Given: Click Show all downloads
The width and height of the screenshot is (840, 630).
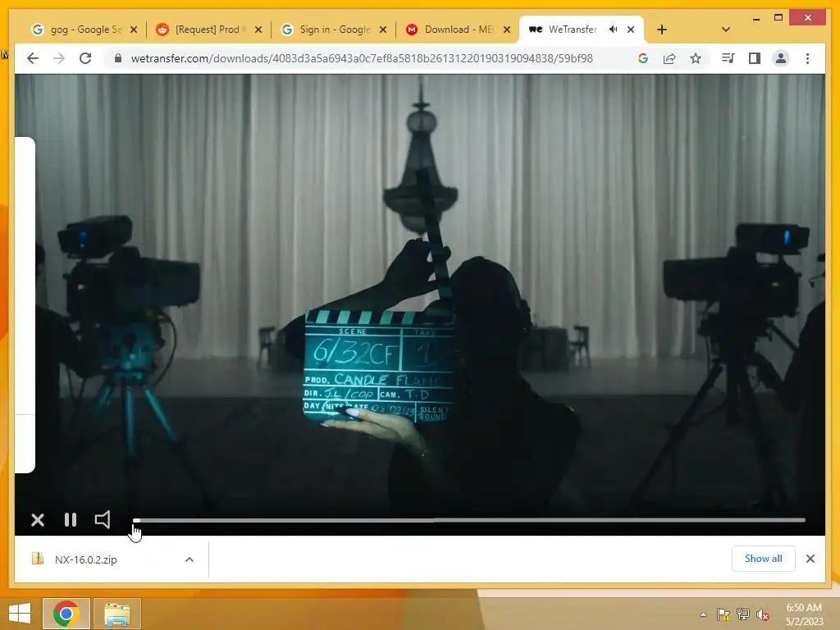Looking at the screenshot, I should pyautogui.click(x=764, y=559).
